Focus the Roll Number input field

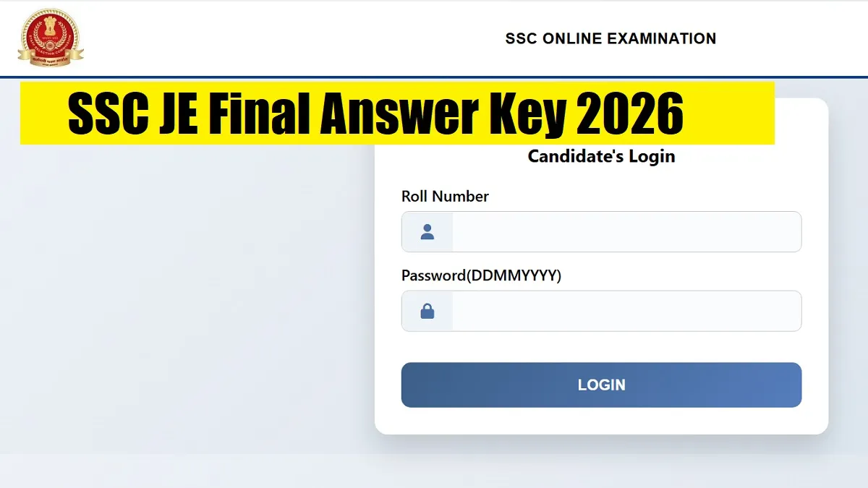coord(626,232)
